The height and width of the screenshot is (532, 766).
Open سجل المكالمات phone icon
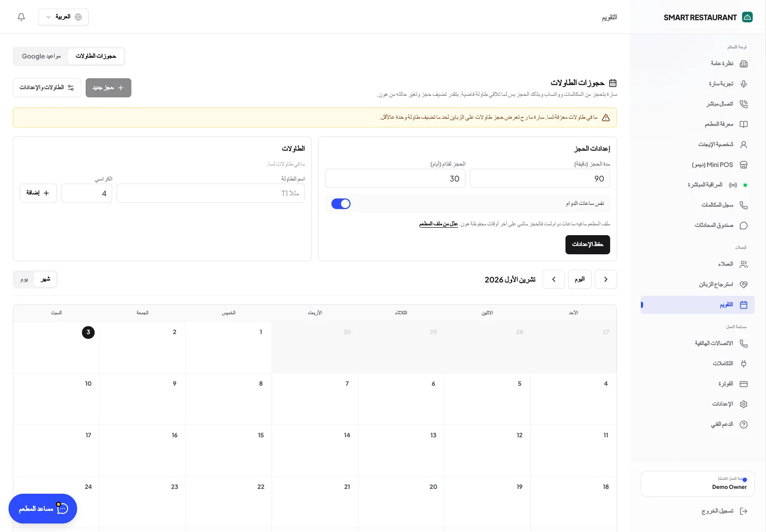click(744, 205)
